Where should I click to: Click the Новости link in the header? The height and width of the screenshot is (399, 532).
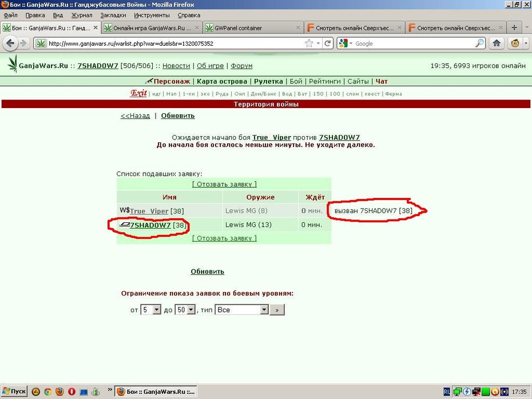[176, 66]
